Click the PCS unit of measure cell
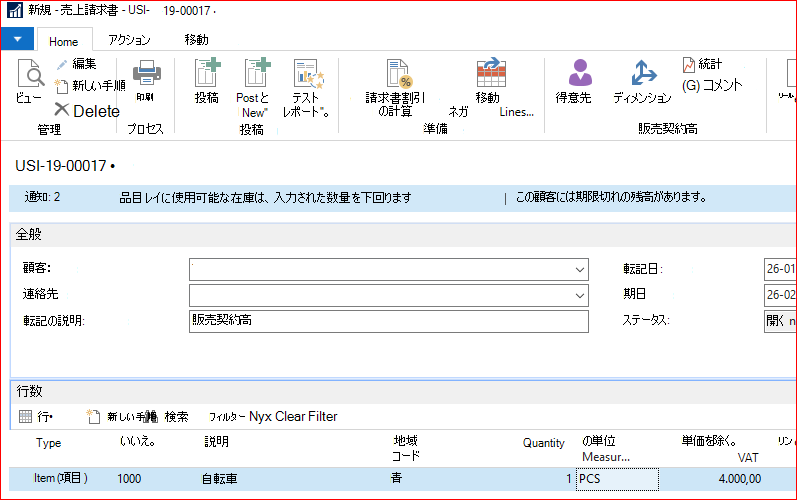The width and height of the screenshot is (797, 500). click(x=617, y=479)
